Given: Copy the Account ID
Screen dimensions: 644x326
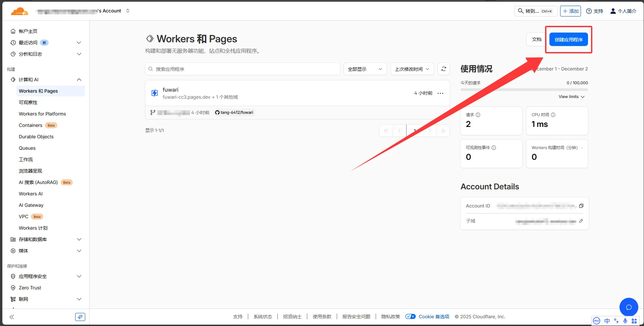Looking at the screenshot, I should click(x=581, y=206).
